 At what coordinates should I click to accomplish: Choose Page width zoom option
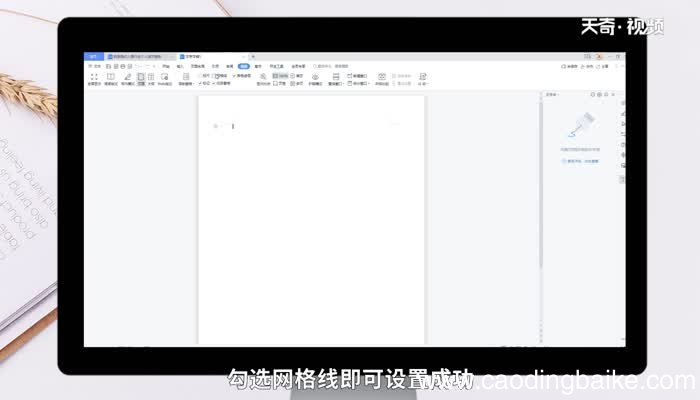tap(279, 83)
